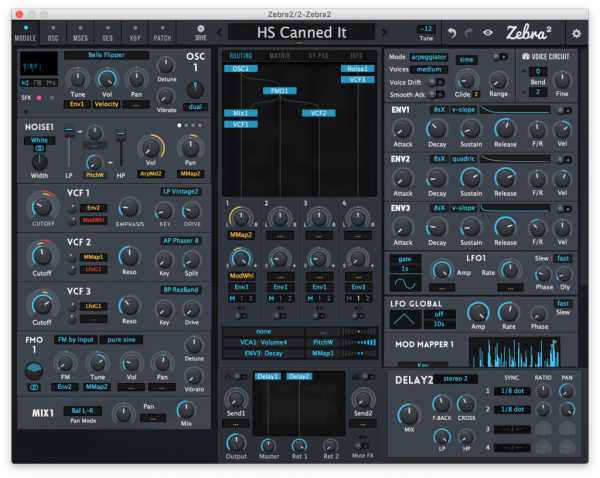The width and height of the screenshot is (600, 478).
Task: Click the eye icon beside redo
Action: (488, 33)
